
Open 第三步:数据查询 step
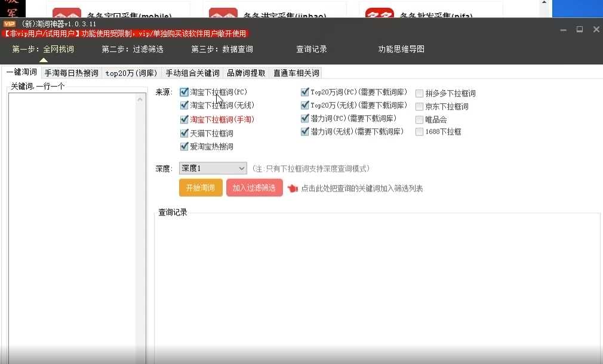(222, 49)
